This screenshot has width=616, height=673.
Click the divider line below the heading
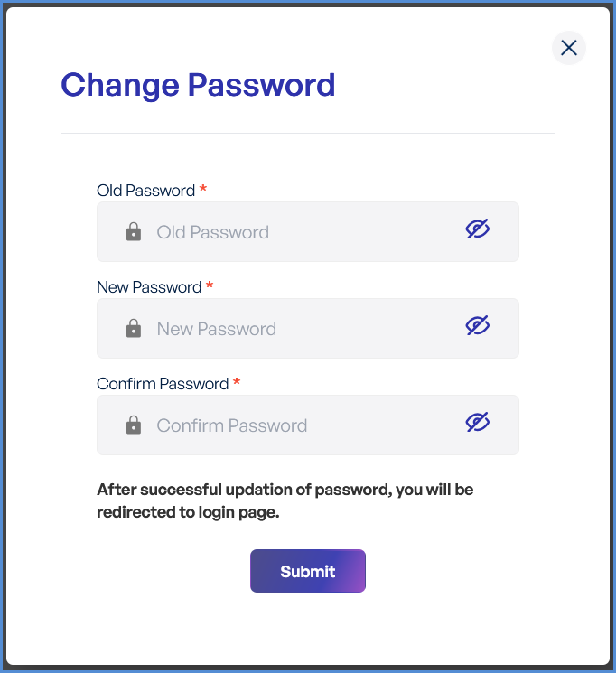coord(307,134)
